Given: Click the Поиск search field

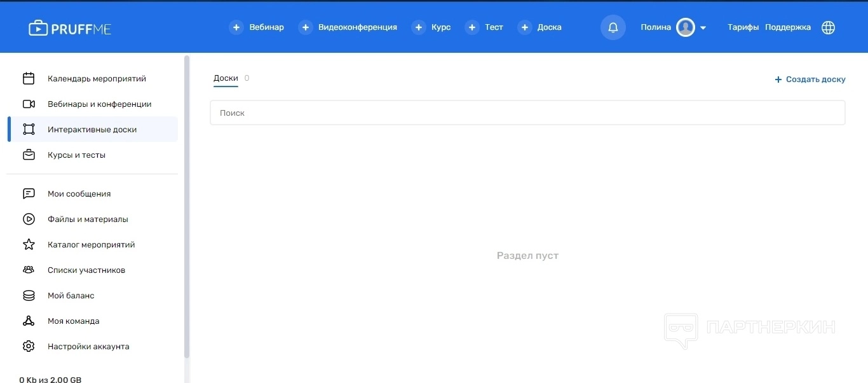Looking at the screenshot, I should click(527, 113).
